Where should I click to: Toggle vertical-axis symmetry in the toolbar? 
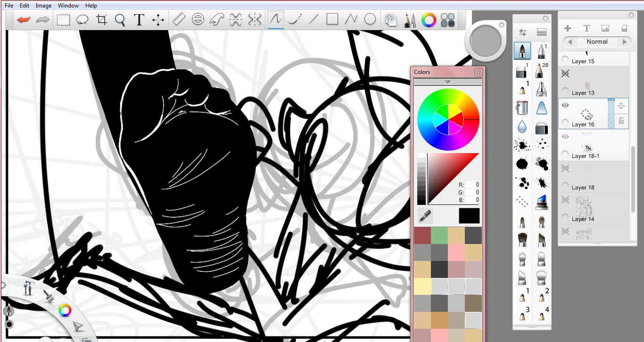[255, 19]
